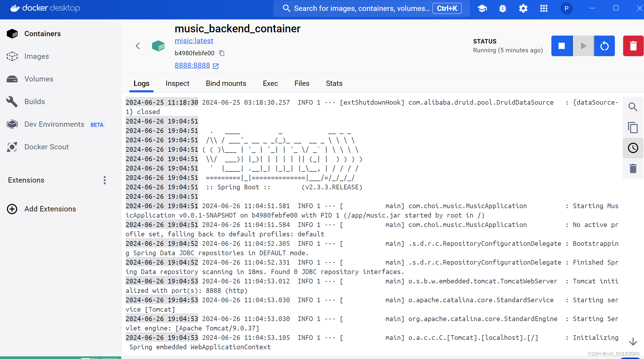Click the music_backend_container title
Viewport: 644px width, 359px height.
tap(238, 29)
